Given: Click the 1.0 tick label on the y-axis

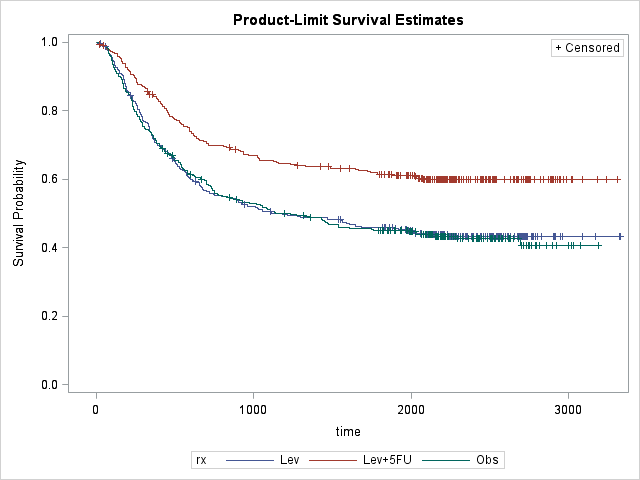Looking at the screenshot, I should point(48,42).
